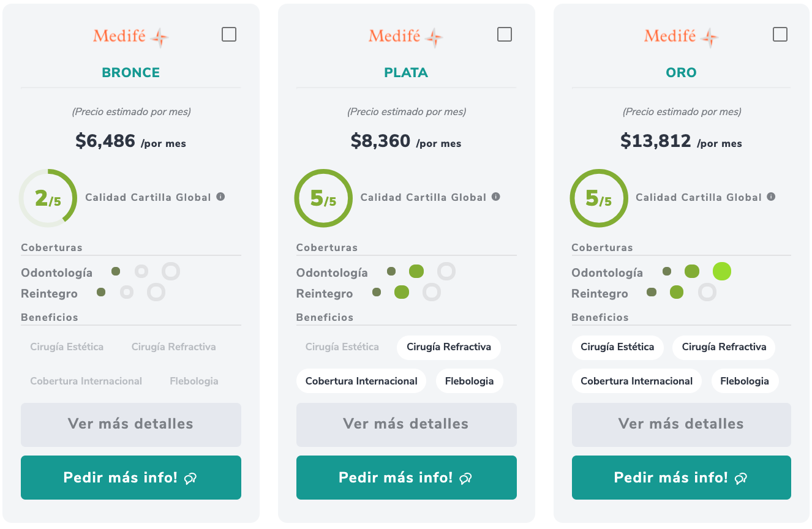
Task: Open Ver más detalles on the Plata card
Action: [406, 424]
